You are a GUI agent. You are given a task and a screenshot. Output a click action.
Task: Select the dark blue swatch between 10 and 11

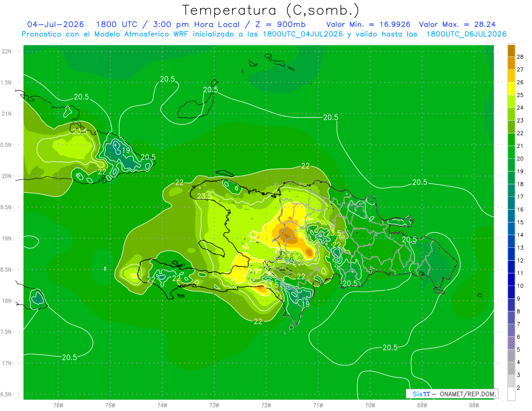(511, 279)
